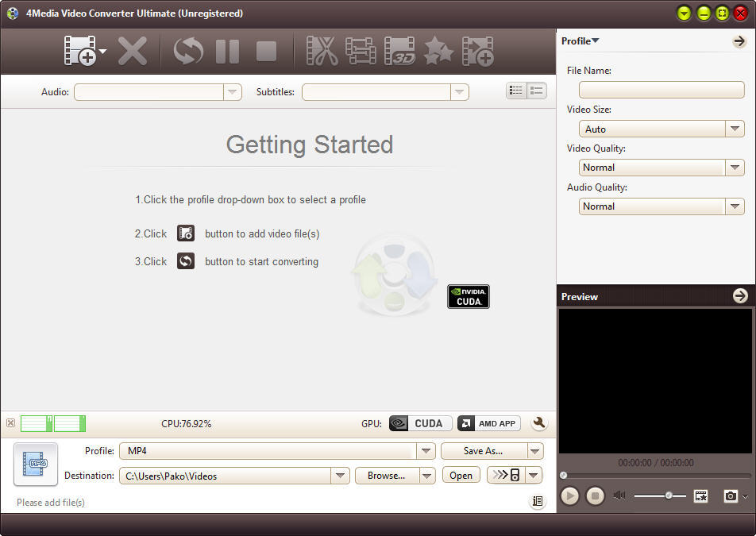Image resolution: width=756 pixels, height=536 pixels.
Task: Open the Preview panel arrow
Action: [x=740, y=296]
